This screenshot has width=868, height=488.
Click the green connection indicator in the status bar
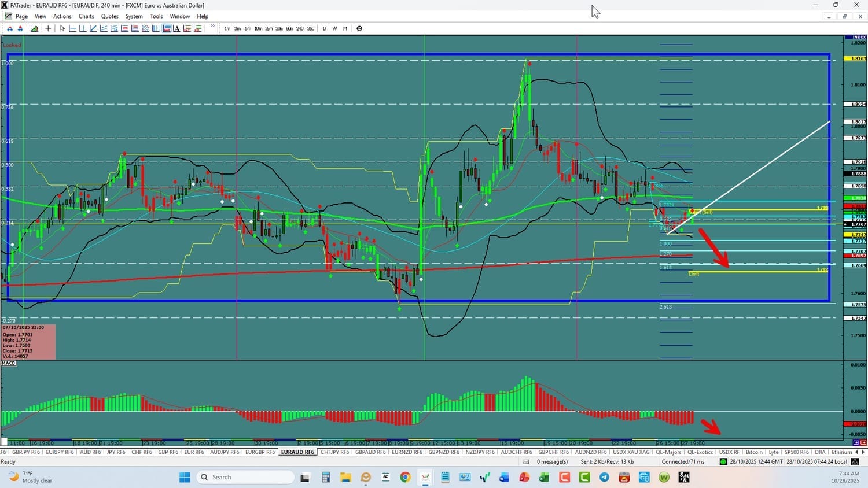pyautogui.click(x=723, y=461)
